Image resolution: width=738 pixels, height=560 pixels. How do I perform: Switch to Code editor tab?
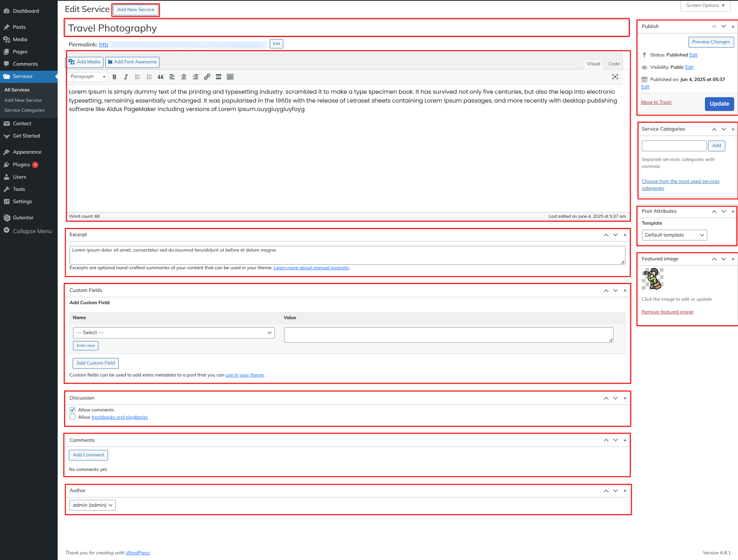pos(614,64)
